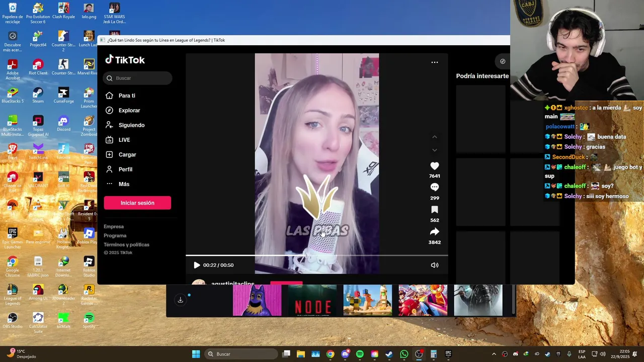The image size is (644, 362).
Task: Open the Programa footer link
Action: pyautogui.click(x=115, y=236)
